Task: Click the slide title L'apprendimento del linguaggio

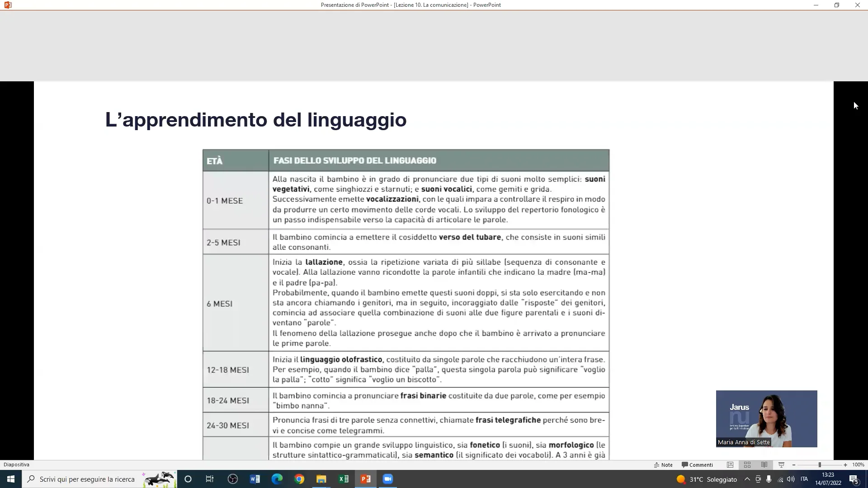Action: click(x=256, y=120)
